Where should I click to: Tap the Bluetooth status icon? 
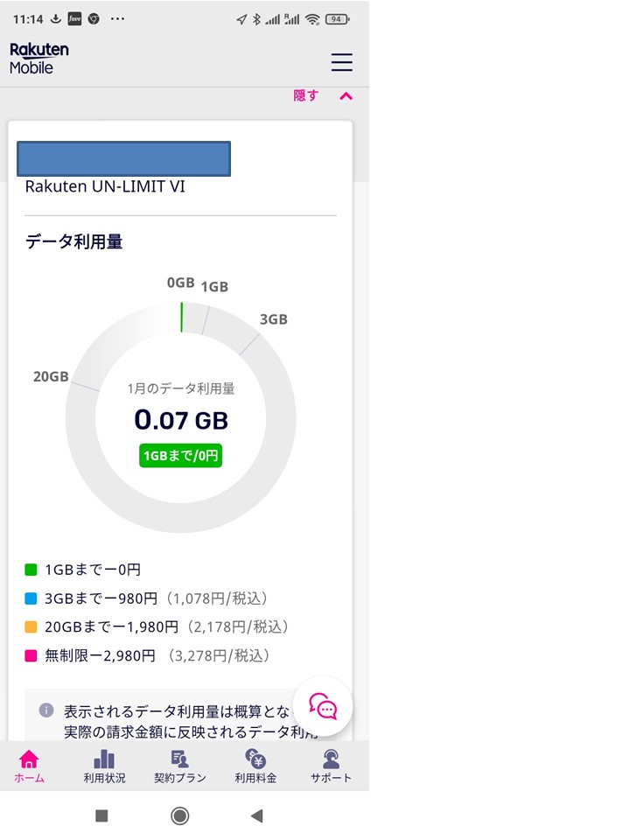click(256, 19)
